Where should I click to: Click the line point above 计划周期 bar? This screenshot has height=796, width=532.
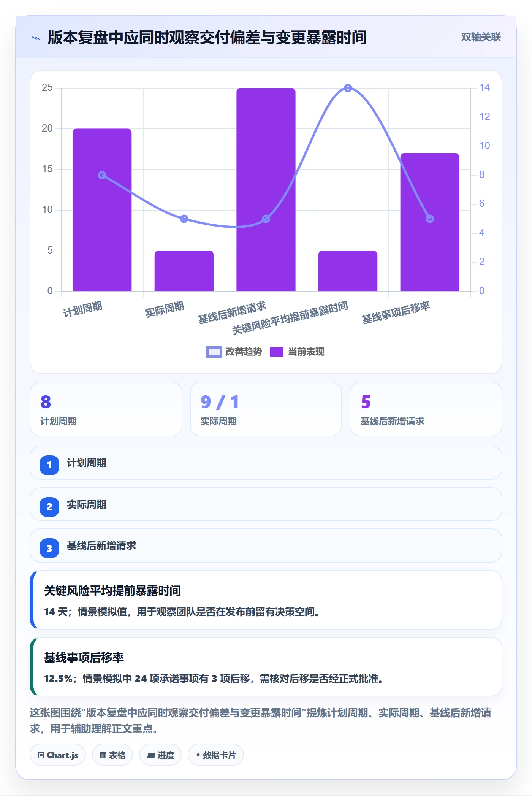click(102, 175)
